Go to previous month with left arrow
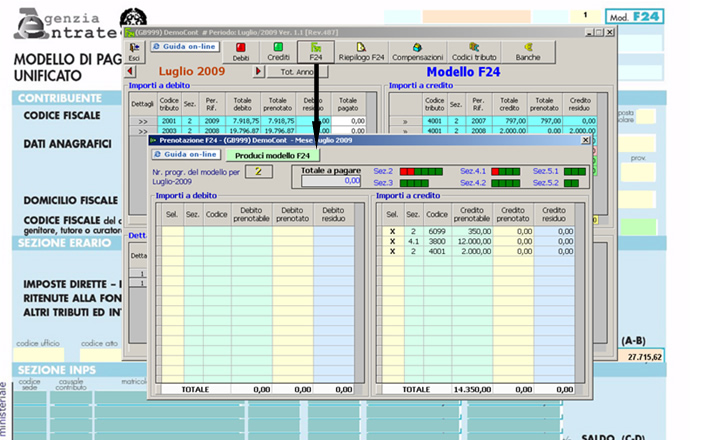 click(131, 72)
